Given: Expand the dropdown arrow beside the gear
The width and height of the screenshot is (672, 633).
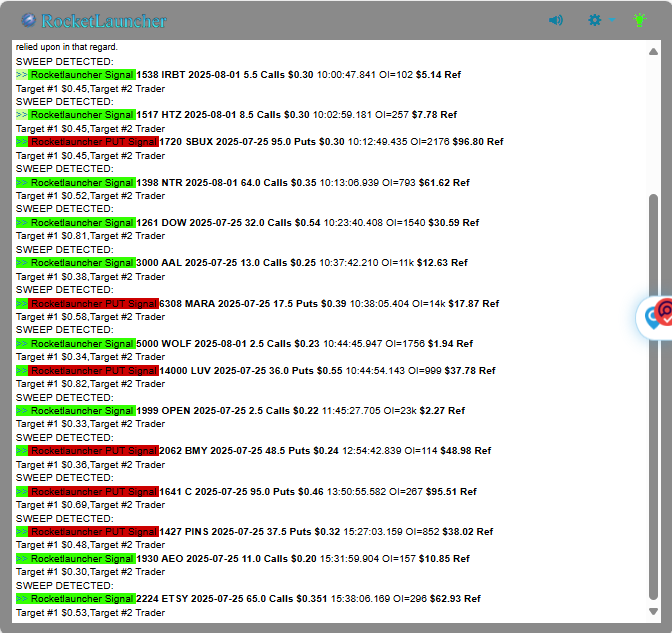Looking at the screenshot, I should coord(612,20).
